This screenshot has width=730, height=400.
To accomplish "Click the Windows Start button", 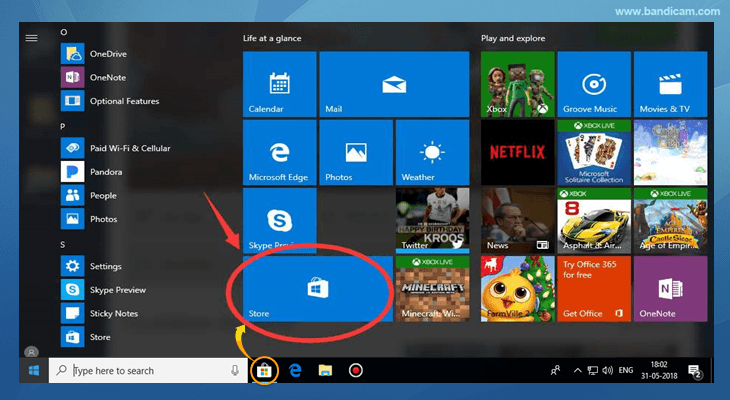I will 31,370.
